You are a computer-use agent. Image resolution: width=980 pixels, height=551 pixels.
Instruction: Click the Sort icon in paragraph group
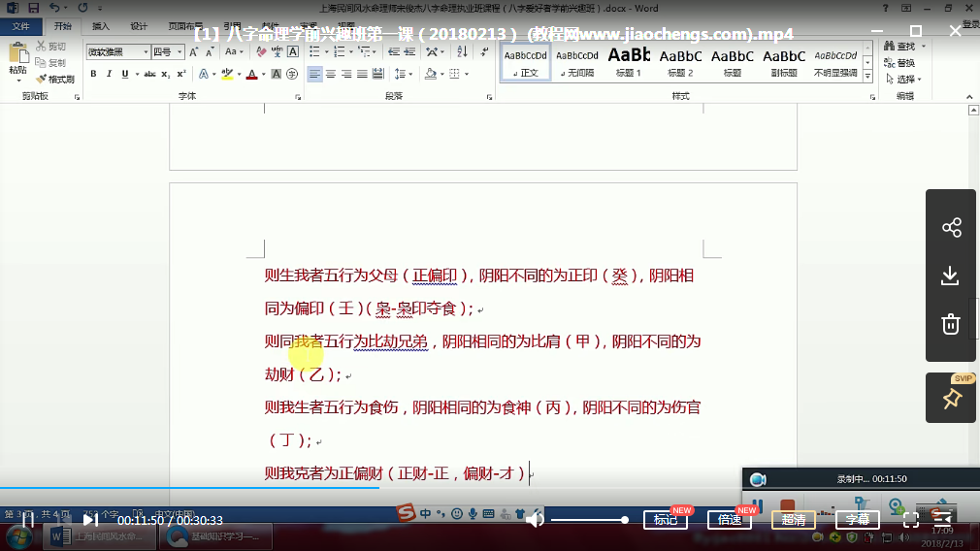462,51
